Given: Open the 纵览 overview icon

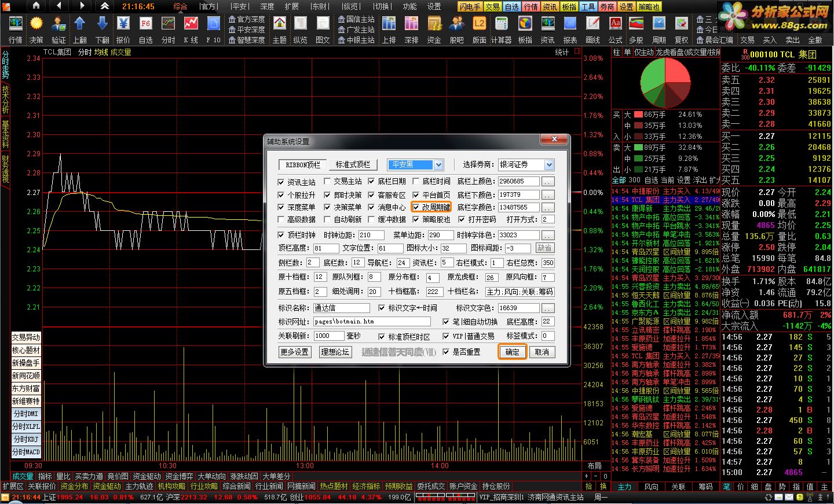Looking at the screenshot, I should 300,30.
